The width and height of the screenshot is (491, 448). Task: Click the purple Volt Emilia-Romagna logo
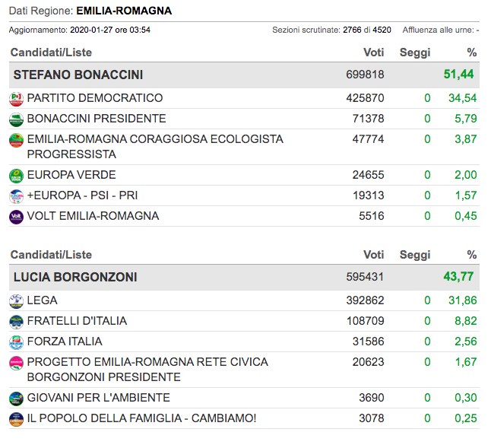coord(16,217)
